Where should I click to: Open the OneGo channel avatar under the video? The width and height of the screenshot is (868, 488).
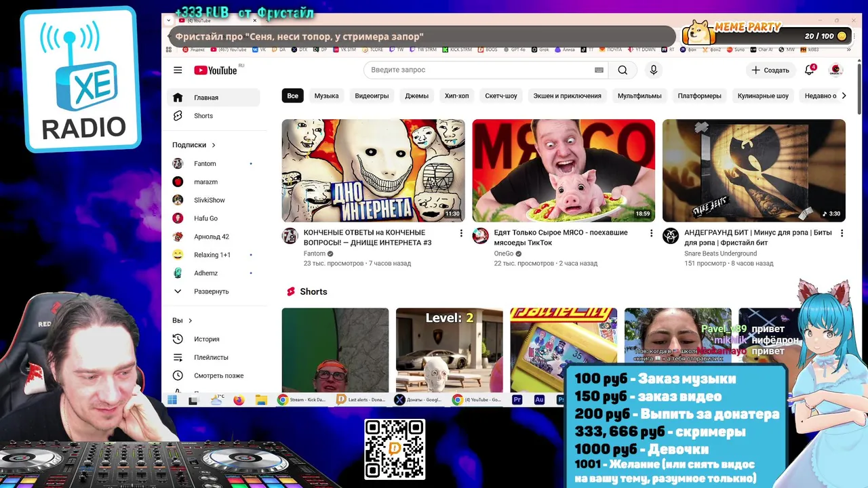(x=480, y=236)
